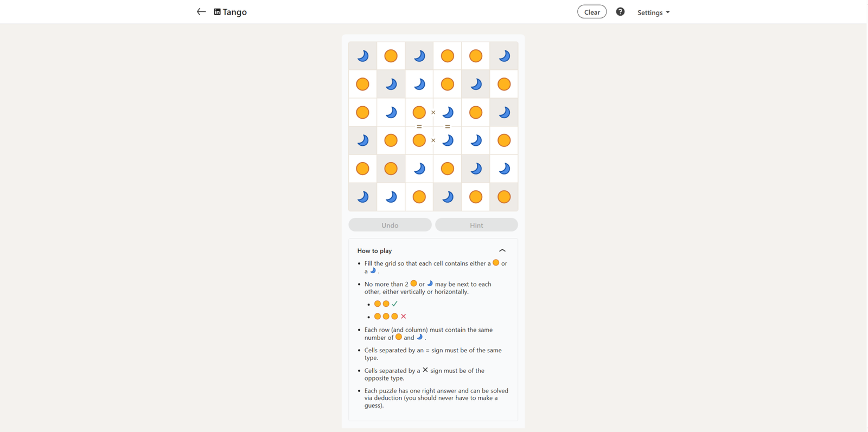
Task: Click the sun in first row, second column
Action: click(391, 56)
